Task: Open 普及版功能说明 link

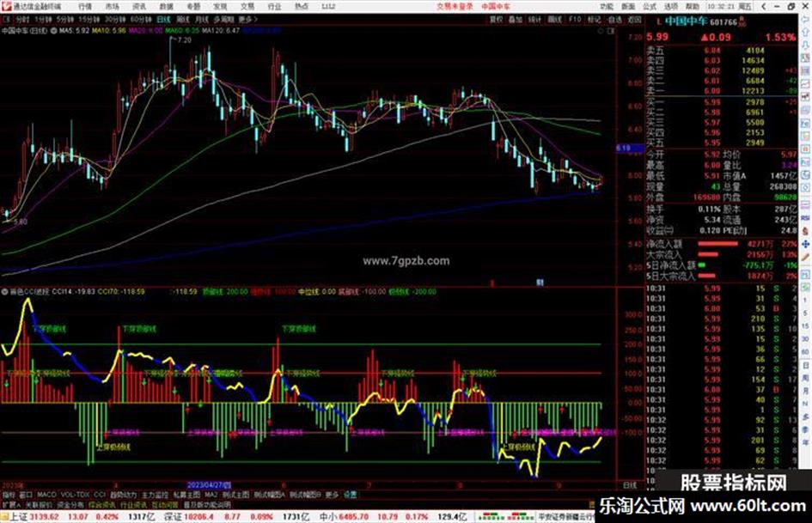Action: (x=206, y=505)
